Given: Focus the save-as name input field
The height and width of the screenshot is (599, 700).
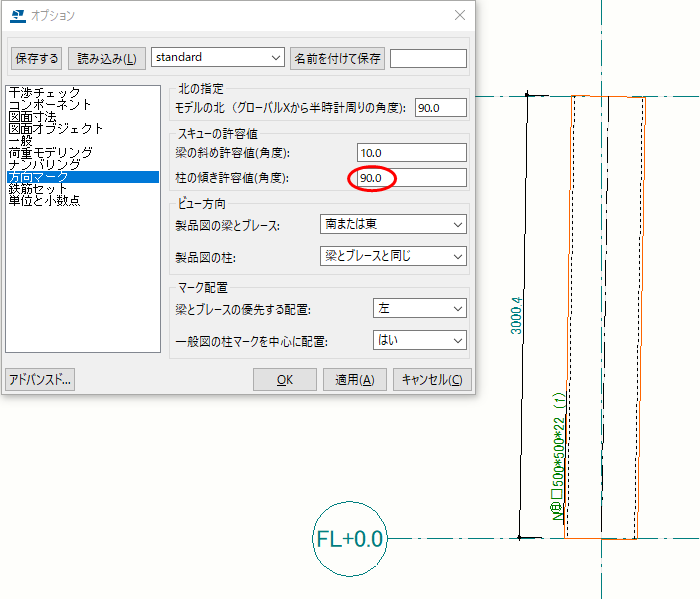Looking at the screenshot, I should [x=429, y=58].
